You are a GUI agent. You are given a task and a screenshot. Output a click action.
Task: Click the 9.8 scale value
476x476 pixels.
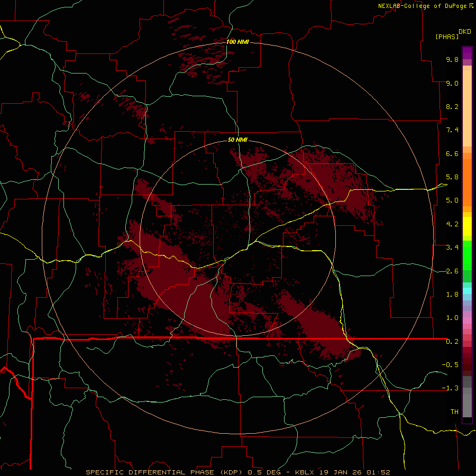(x=452, y=59)
